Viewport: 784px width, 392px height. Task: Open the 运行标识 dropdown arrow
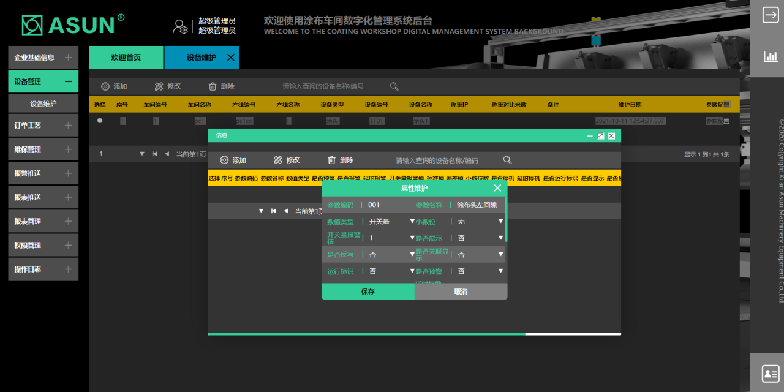412,271
